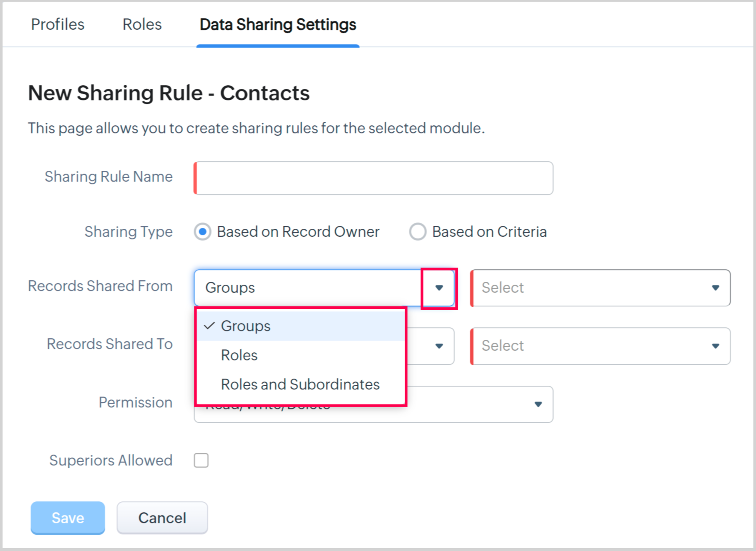This screenshot has height=551, width=756.
Task: Click caret arrow of Records Shared To type dropdown
Action: 439,346
